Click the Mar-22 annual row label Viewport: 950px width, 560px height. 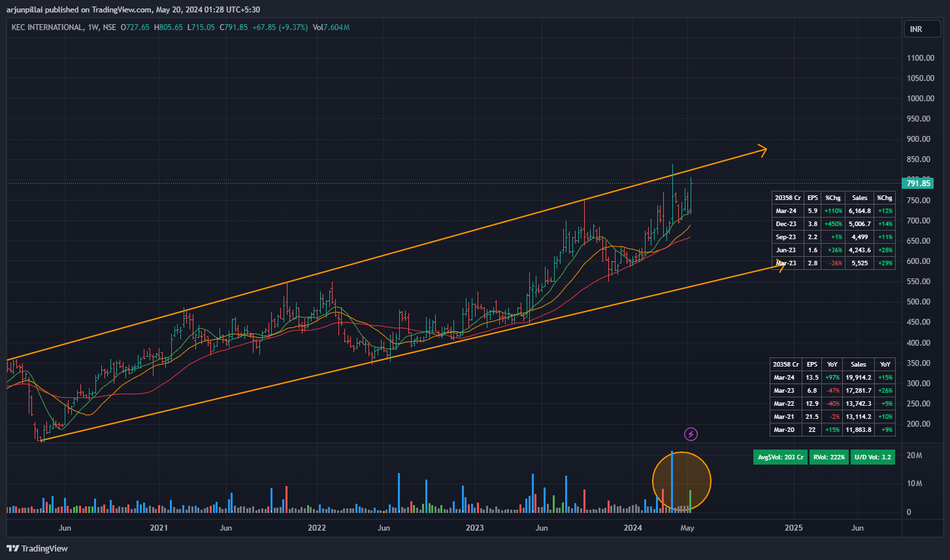(784, 404)
